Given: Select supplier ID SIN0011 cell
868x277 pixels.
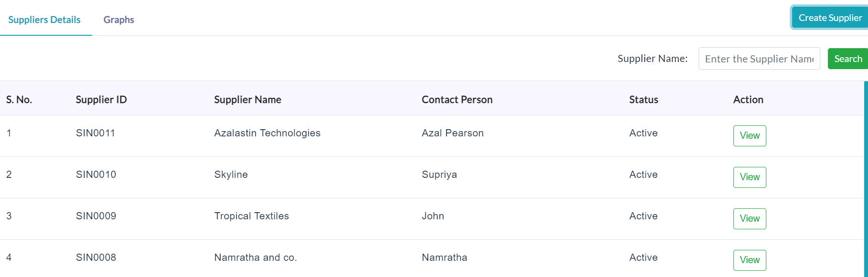Looking at the screenshot, I should point(95,133).
